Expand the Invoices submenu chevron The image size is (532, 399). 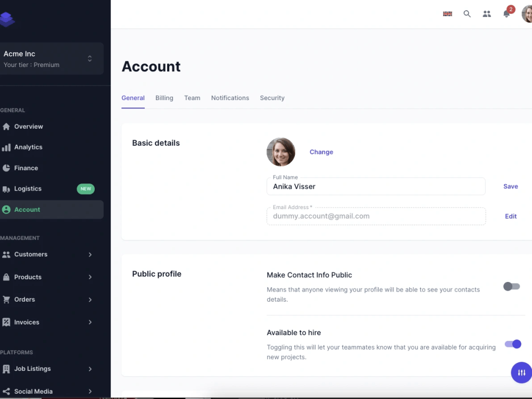tap(90, 322)
